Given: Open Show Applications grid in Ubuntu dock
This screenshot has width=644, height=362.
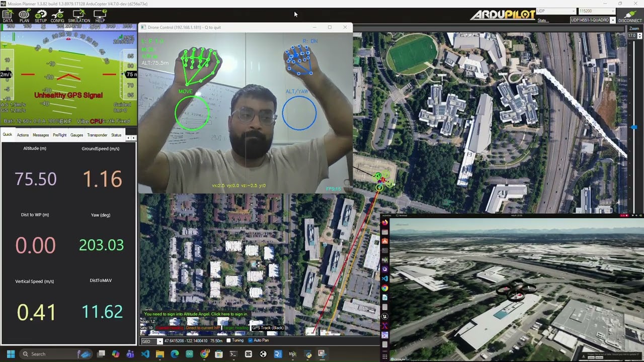Looking at the screenshot, I should (385, 356).
